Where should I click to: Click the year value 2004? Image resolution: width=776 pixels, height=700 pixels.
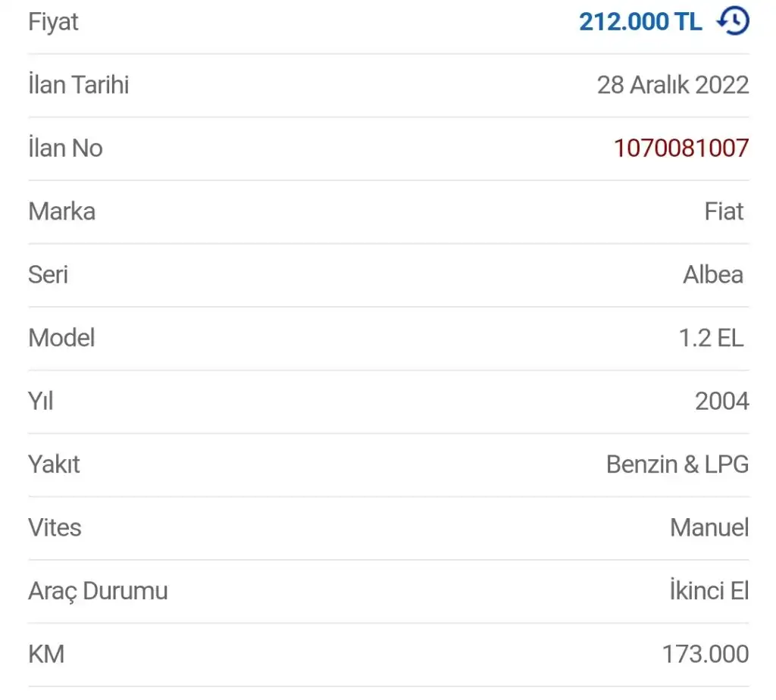(x=721, y=401)
